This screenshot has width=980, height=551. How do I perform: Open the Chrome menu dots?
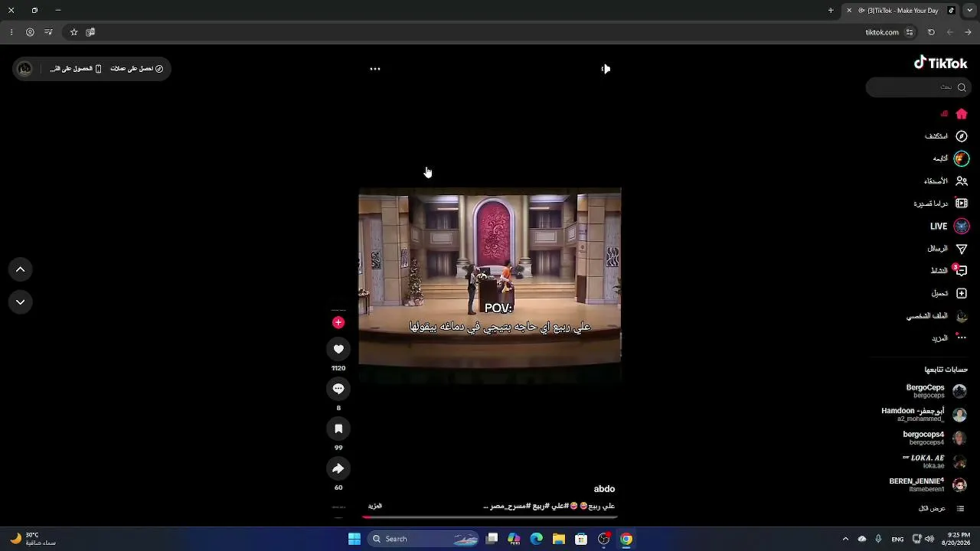[11, 32]
